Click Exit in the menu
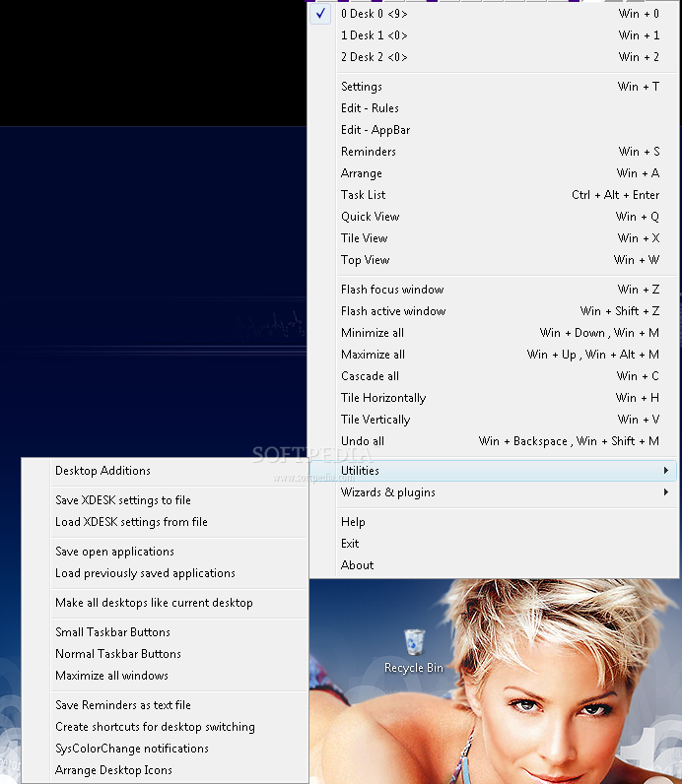Image resolution: width=682 pixels, height=784 pixels. pyautogui.click(x=493, y=544)
